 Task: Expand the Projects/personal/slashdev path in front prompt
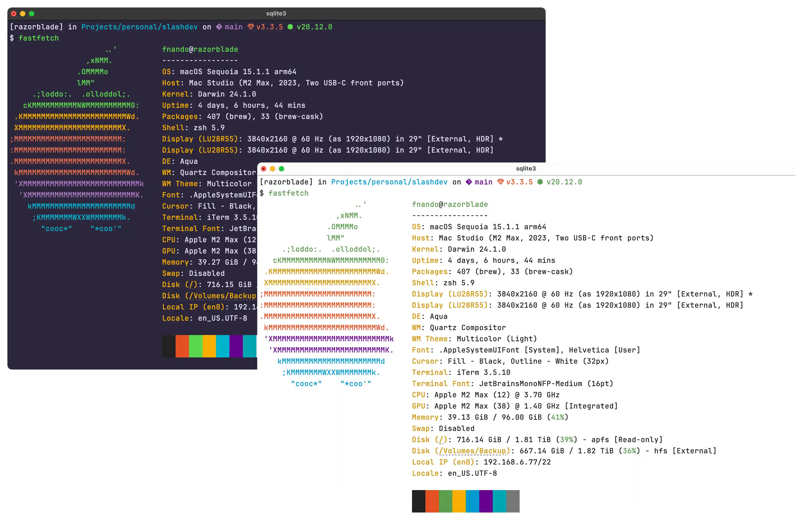coord(390,182)
